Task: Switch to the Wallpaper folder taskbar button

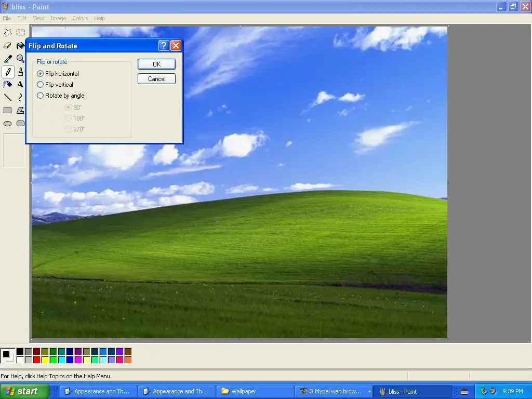Action: coord(255,391)
